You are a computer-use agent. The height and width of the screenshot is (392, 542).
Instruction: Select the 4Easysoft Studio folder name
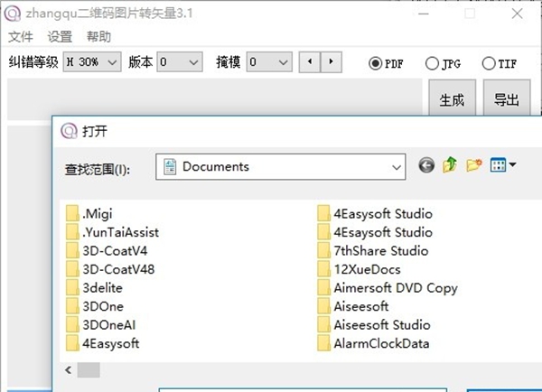pos(383,214)
